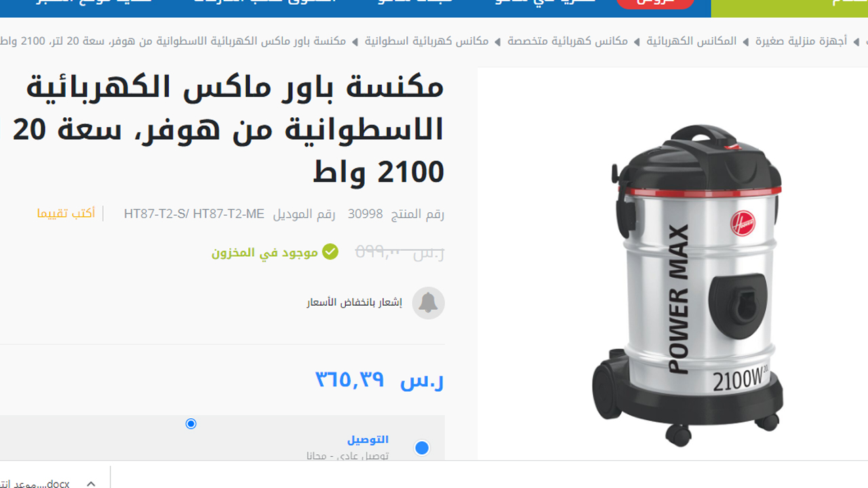Click the blue price ٣٦٥,٣٩ ر.س

click(x=380, y=380)
